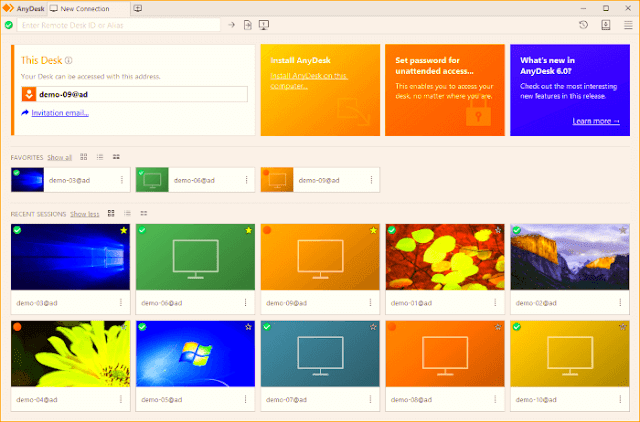
Task: Open demo-04@ad yellow flower thumbnail
Action: click(70, 353)
